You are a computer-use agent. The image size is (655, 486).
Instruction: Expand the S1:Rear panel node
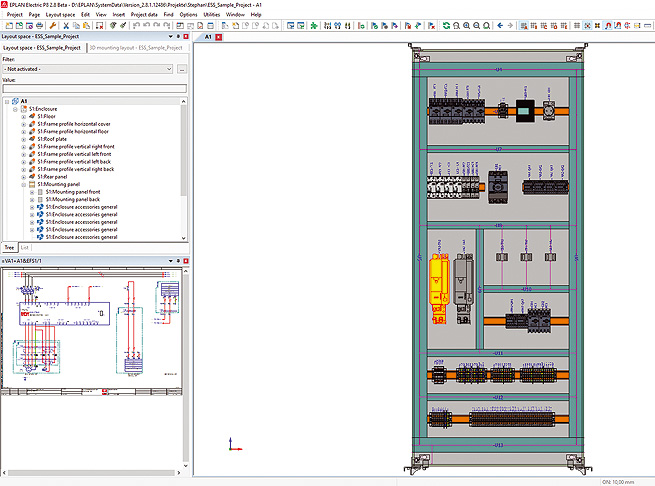pyautogui.click(x=24, y=177)
